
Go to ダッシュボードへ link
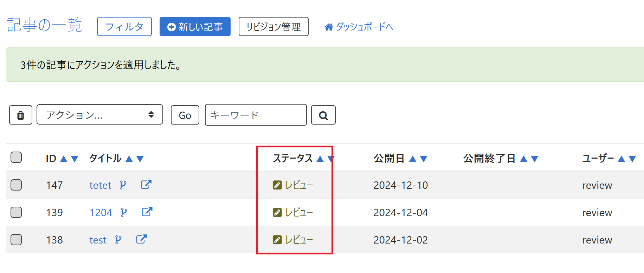point(359,27)
